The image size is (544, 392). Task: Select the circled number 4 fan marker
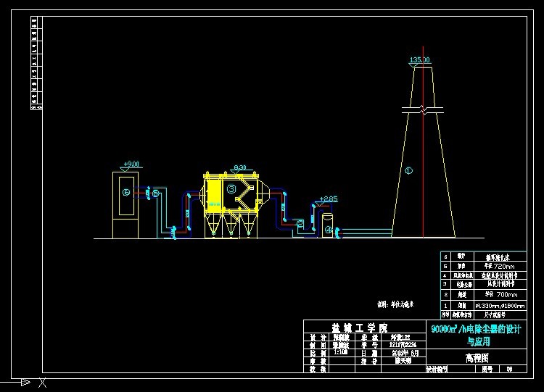pyautogui.click(x=329, y=230)
